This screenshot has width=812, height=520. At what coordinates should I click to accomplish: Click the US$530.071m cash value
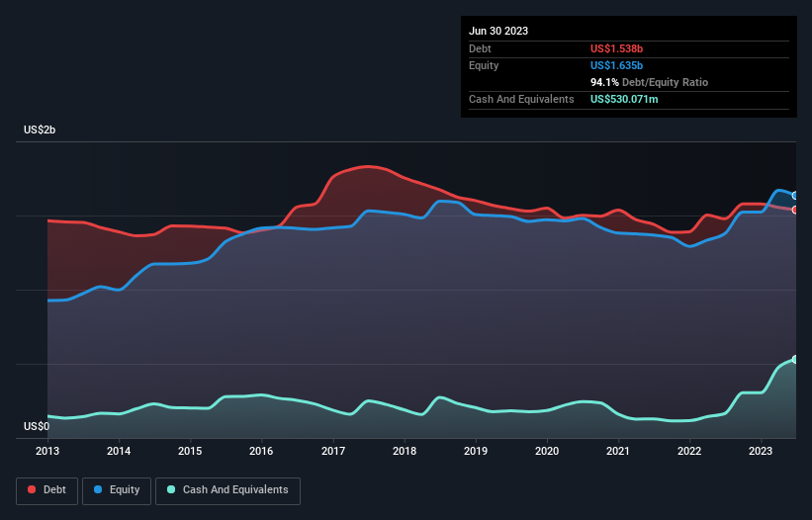624,99
